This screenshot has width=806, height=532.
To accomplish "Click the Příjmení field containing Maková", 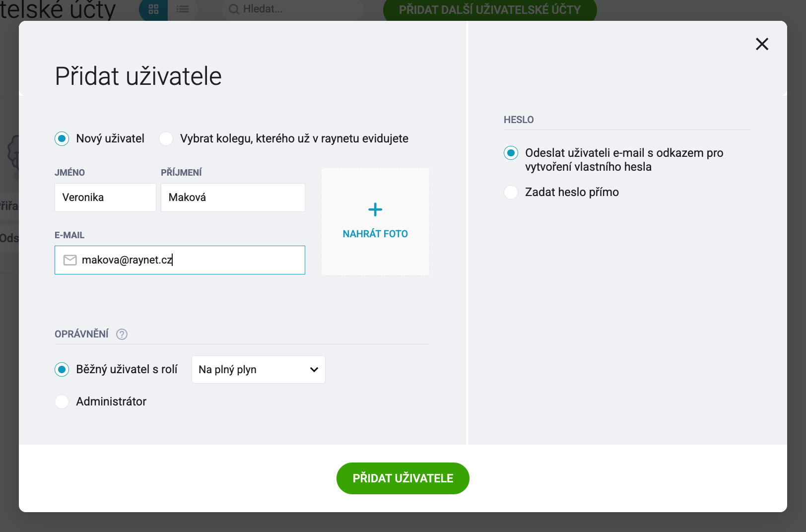I will [x=233, y=198].
